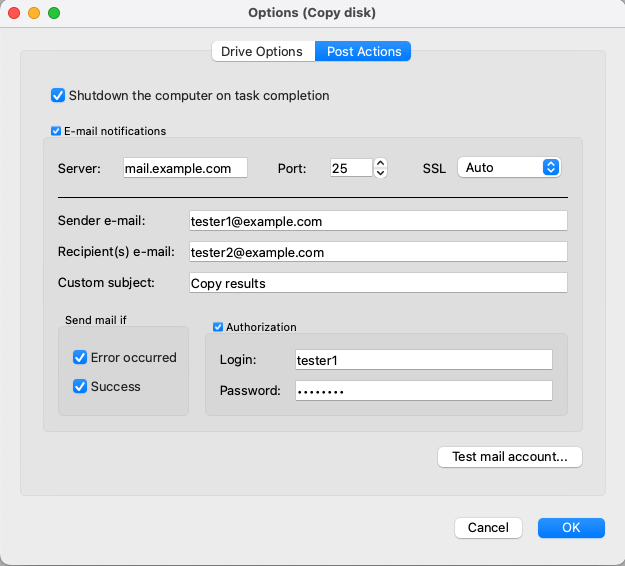Decrease Port value with down arrow
This screenshot has width=625, height=566.
click(x=381, y=173)
